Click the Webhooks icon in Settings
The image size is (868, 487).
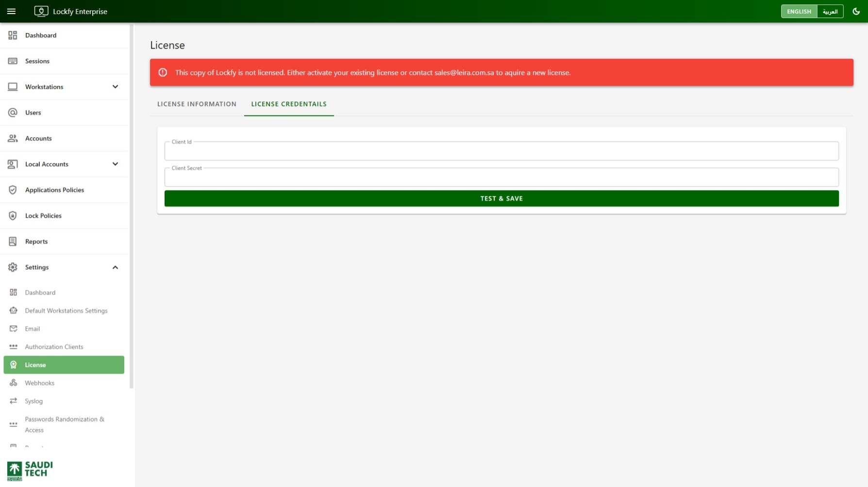[x=14, y=383]
